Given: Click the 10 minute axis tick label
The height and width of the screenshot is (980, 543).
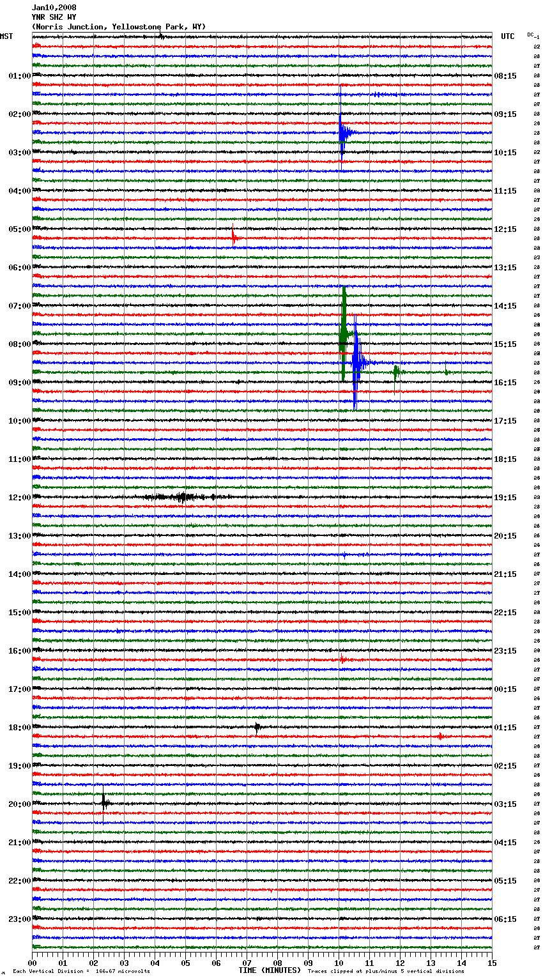Looking at the screenshot, I should tap(339, 963).
